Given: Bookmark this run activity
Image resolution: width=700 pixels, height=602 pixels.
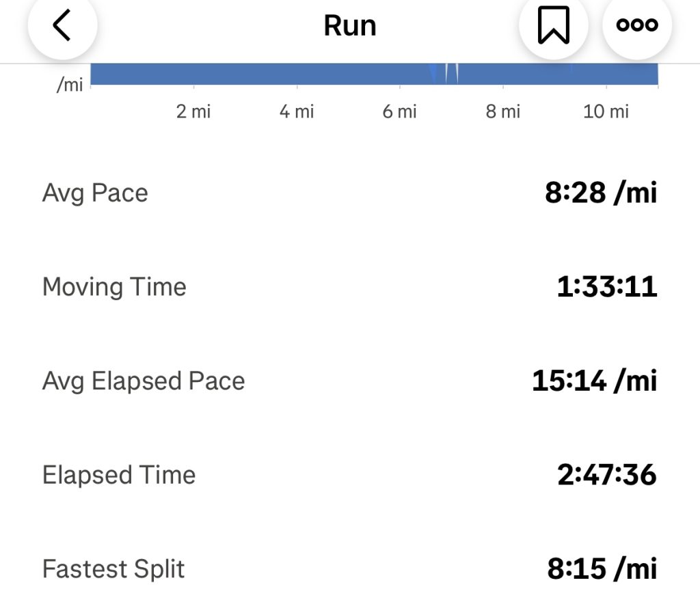Looking at the screenshot, I should click(553, 26).
